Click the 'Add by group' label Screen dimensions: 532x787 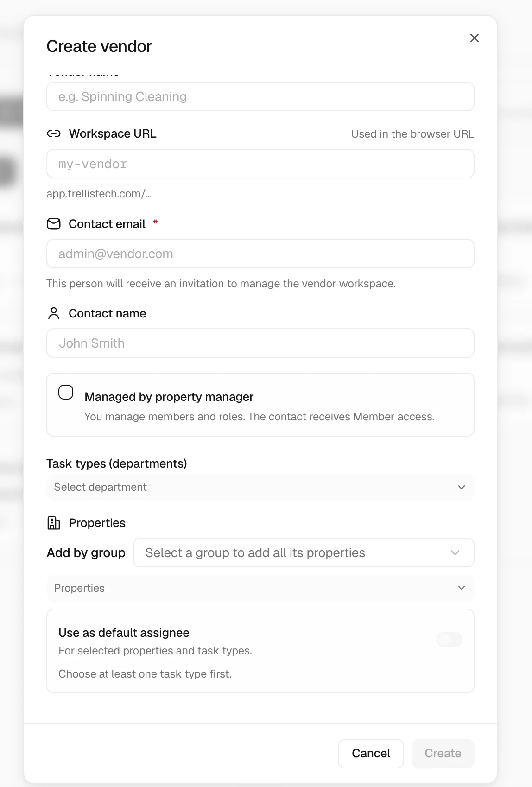tap(86, 553)
